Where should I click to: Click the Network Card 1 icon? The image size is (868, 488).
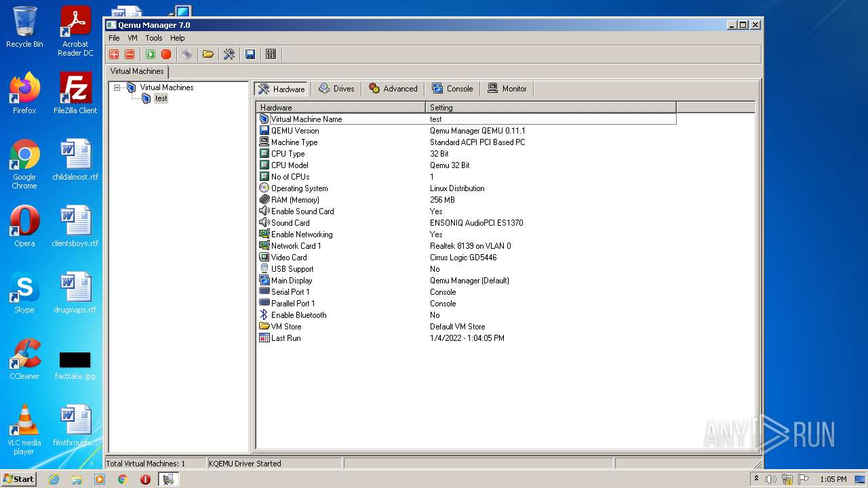(264, 246)
